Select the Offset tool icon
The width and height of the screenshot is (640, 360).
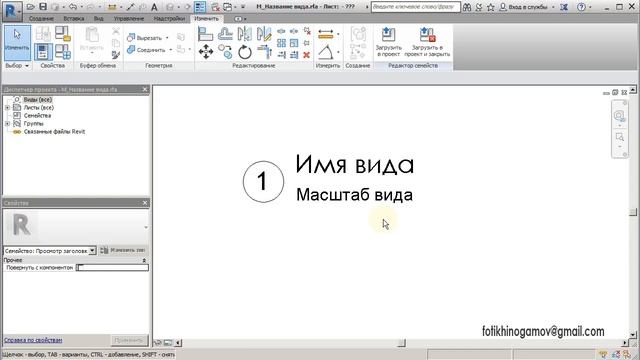225,33
